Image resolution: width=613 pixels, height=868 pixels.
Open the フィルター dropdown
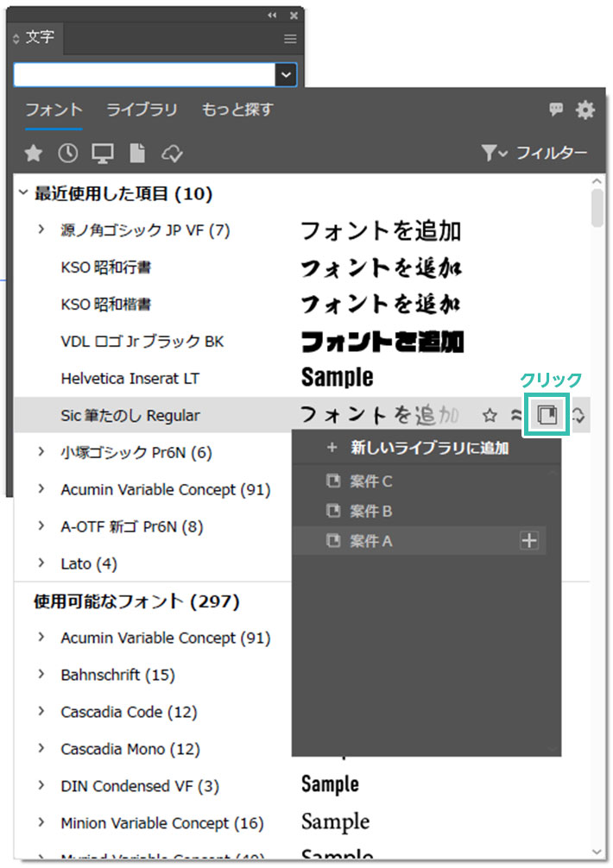click(534, 153)
